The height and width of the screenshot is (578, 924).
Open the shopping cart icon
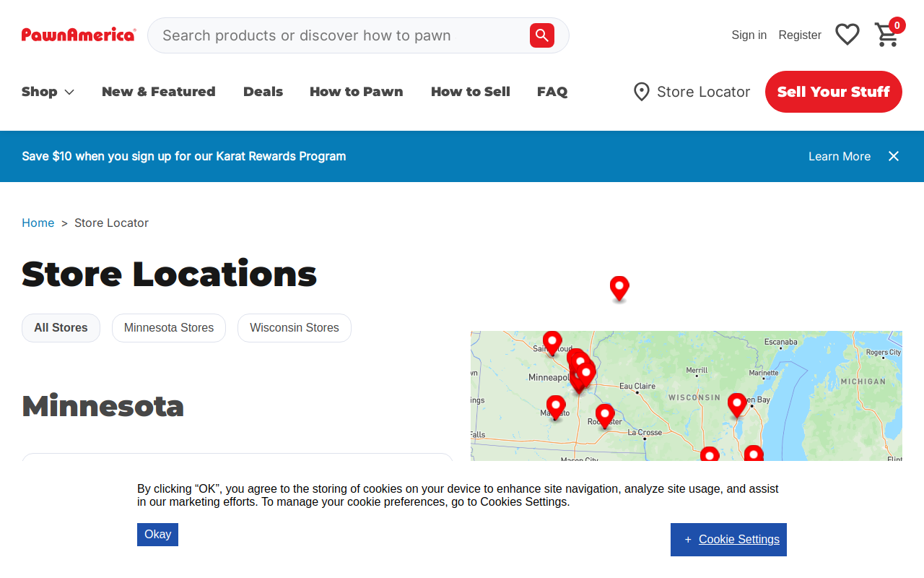[886, 35]
